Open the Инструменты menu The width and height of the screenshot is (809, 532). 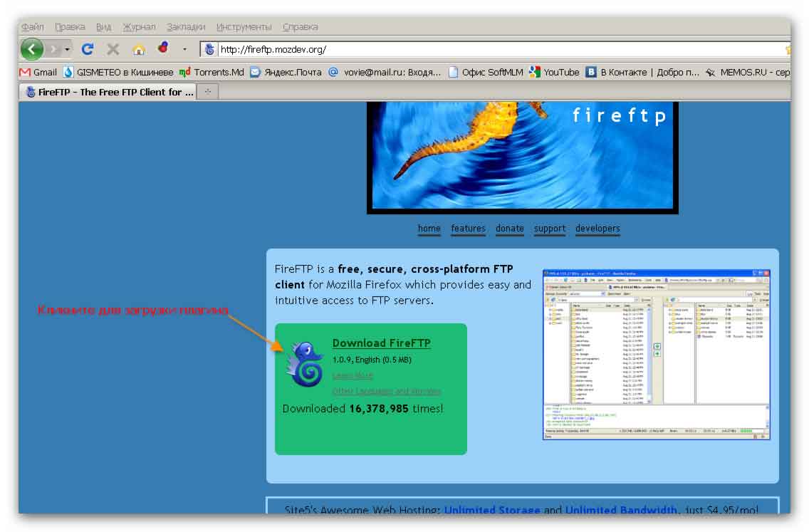(244, 27)
